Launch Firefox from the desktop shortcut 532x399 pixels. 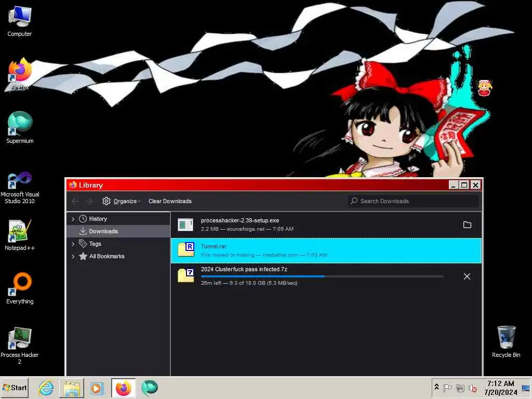(19, 74)
